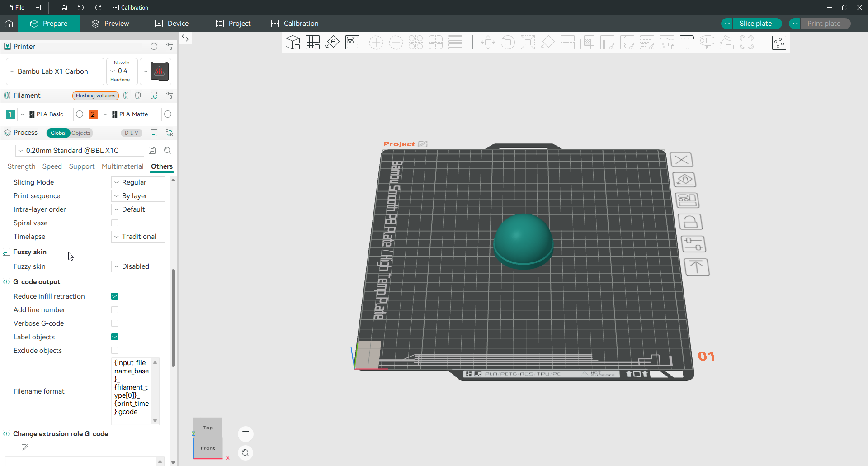Switch to the Project tab
Viewport: 868px width, 466px height.
coord(233,24)
